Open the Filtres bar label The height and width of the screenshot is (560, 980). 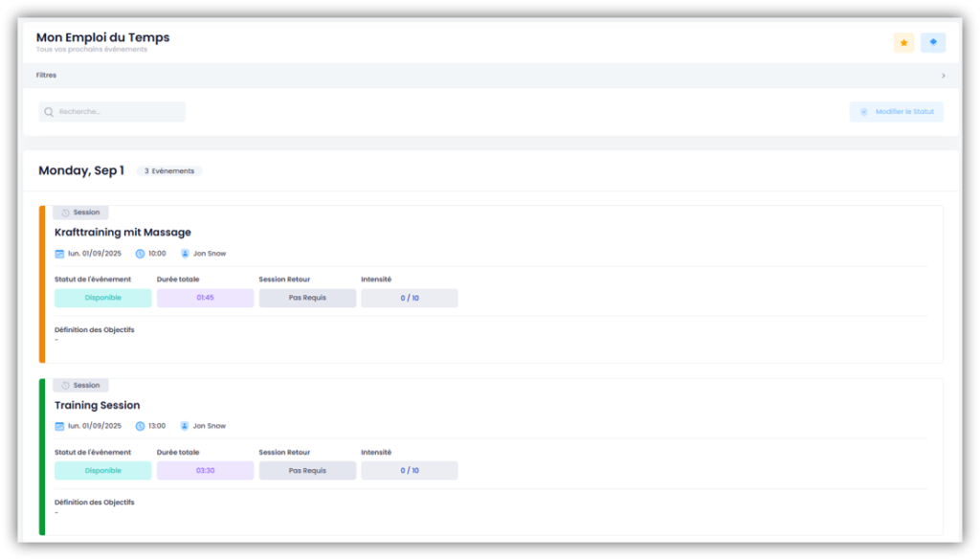tap(46, 76)
